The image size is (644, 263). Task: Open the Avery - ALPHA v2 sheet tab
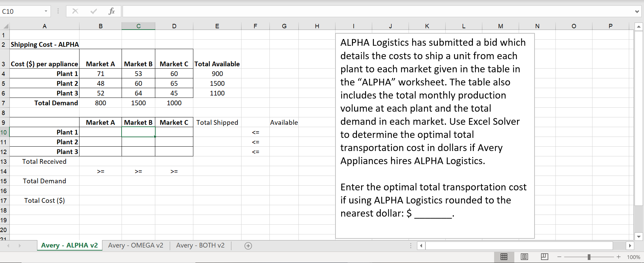[x=69, y=246]
